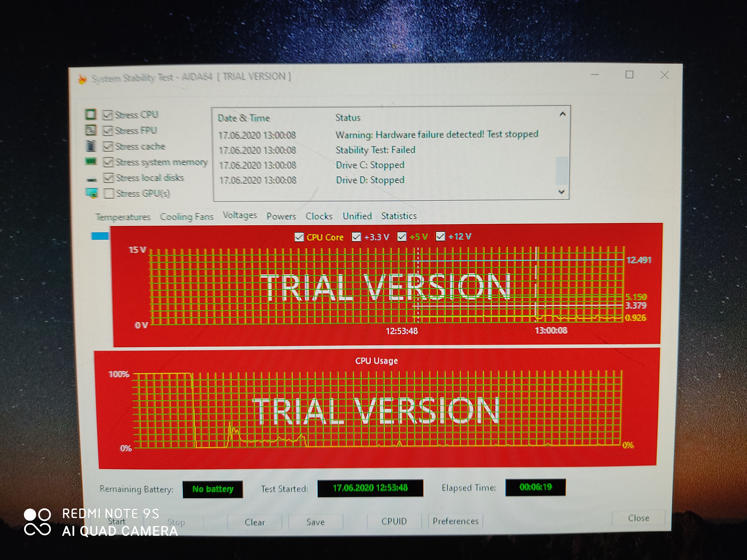The height and width of the screenshot is (560, 747).
Task: Enable the Stress GPU(s) checkbox
Action: (109, 193)
